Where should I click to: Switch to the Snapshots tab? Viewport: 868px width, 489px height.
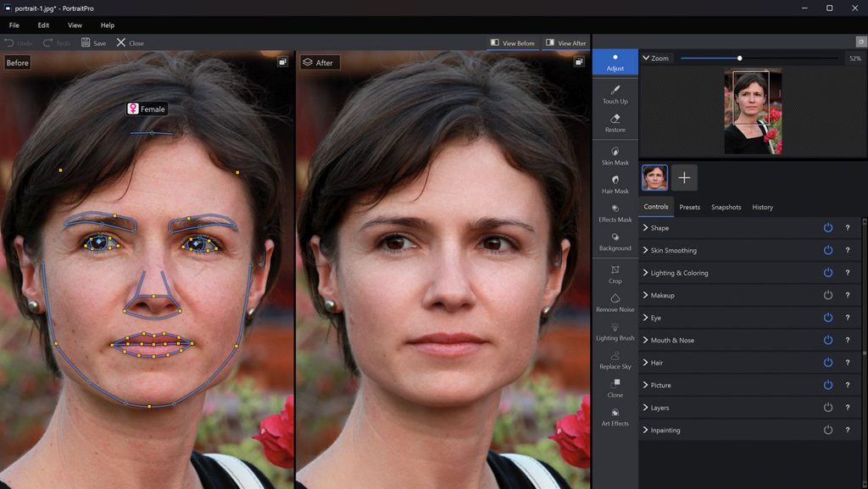726,207
